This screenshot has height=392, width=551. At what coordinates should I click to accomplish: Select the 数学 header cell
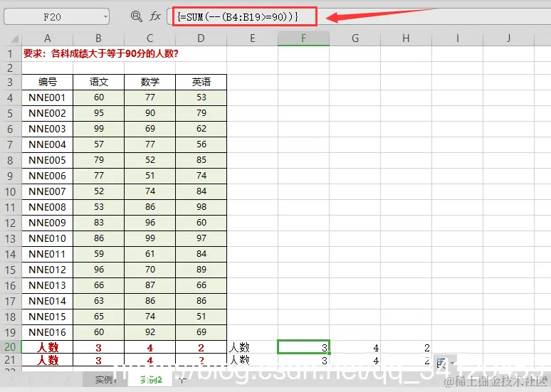pyautogui.click(x=150, y=83)
